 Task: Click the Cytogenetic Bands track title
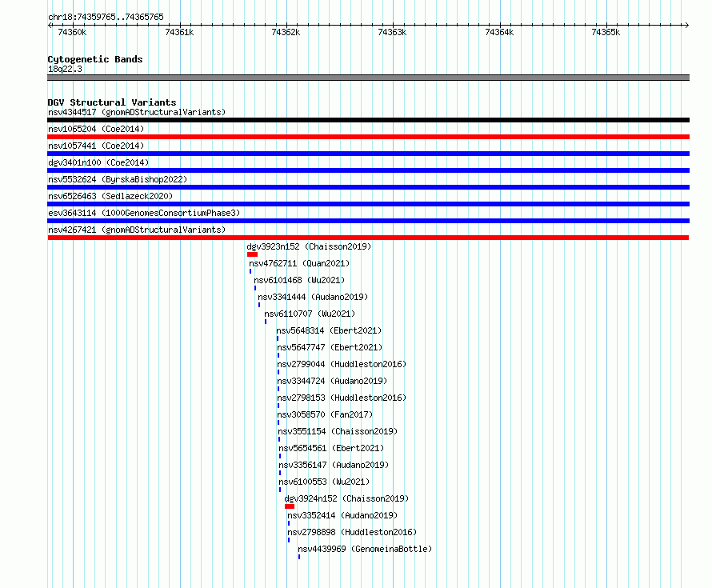pyautogui.click(x=95, y=59)
